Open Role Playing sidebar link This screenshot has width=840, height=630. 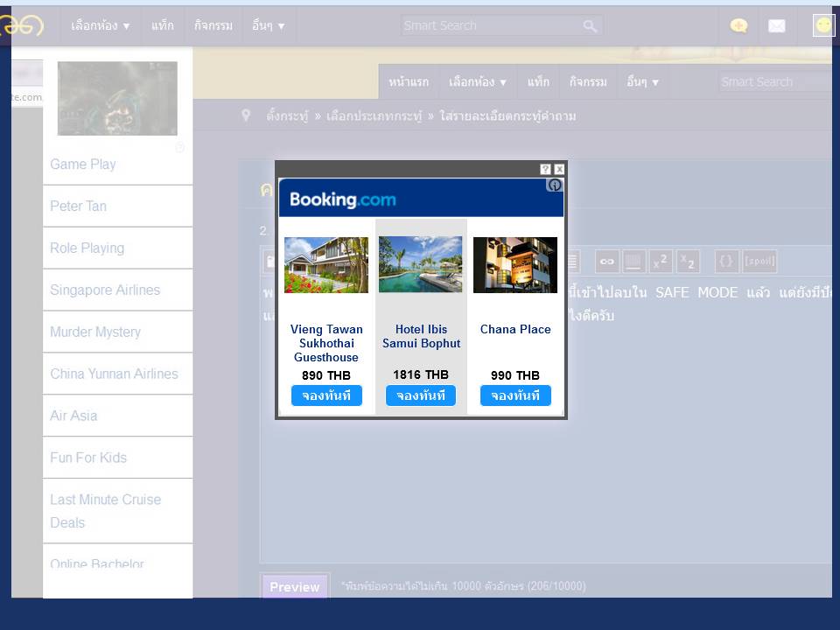click(x=87, y=248)
